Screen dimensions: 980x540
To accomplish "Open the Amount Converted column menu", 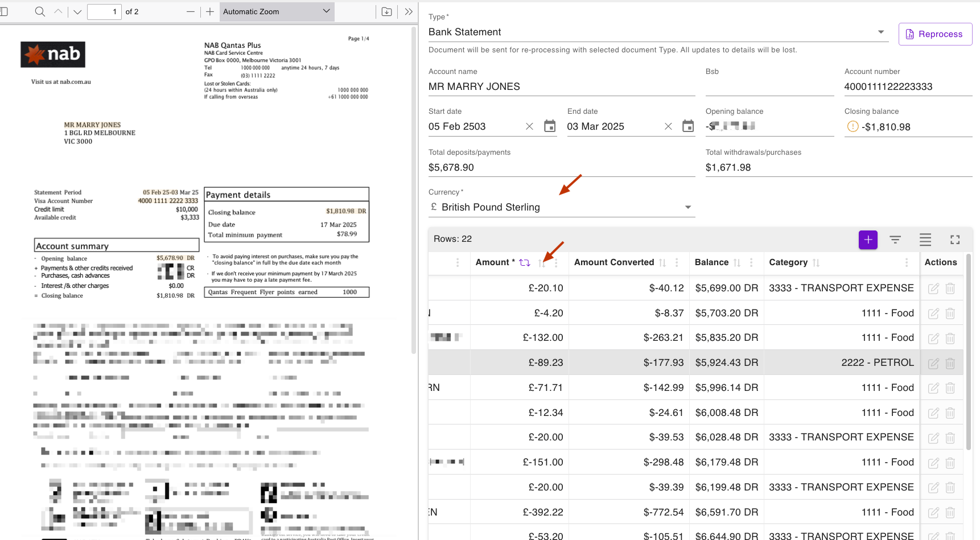I will point(677,262).
